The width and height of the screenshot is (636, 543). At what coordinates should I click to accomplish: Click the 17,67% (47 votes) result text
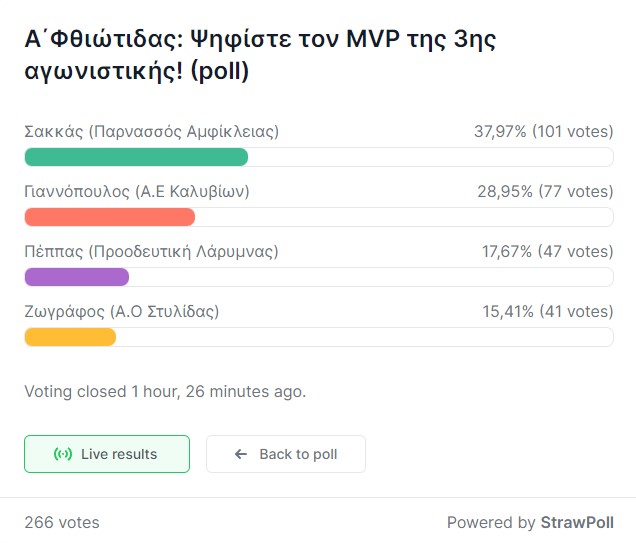(548, 251)
